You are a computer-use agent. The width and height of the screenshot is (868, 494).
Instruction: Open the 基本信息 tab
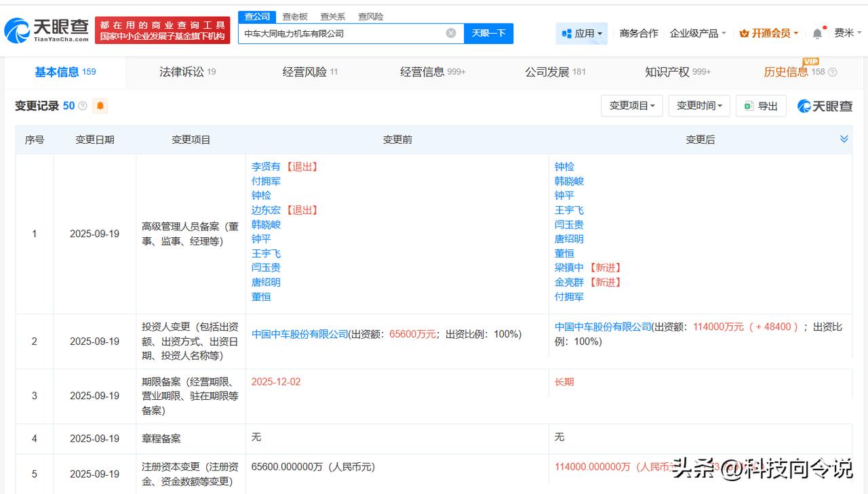click(x=65, y=72)
